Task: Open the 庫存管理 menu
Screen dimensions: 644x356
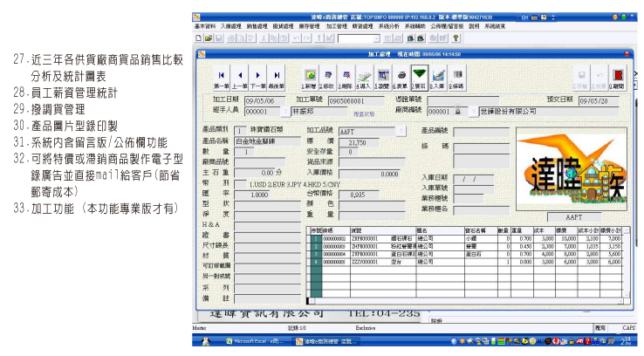Action: click(310, 27)
